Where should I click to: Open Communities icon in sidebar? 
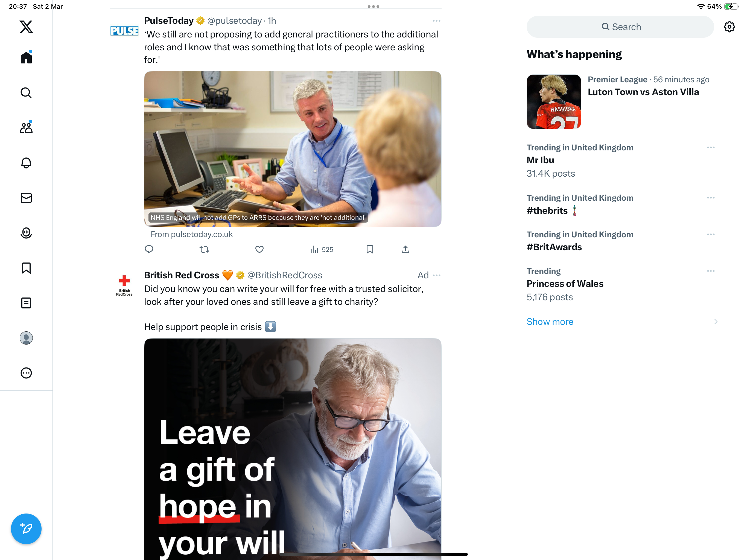click(26, 127)
